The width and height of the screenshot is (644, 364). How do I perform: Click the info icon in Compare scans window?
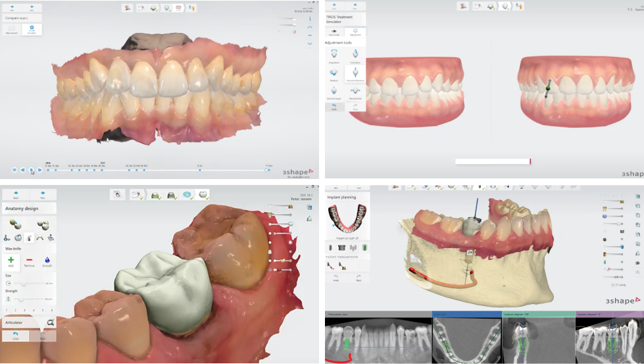tap(310, 19)
